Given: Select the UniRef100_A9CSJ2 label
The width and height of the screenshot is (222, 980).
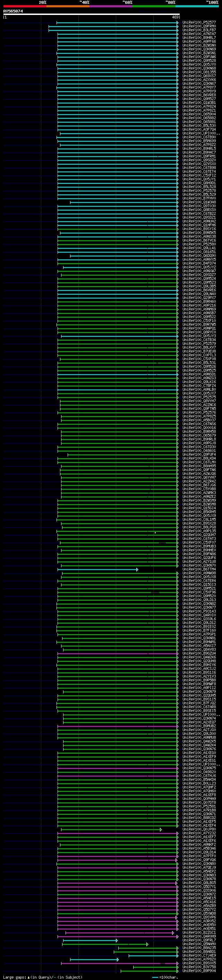Looking at the screenshot, I should pos(199,669).
